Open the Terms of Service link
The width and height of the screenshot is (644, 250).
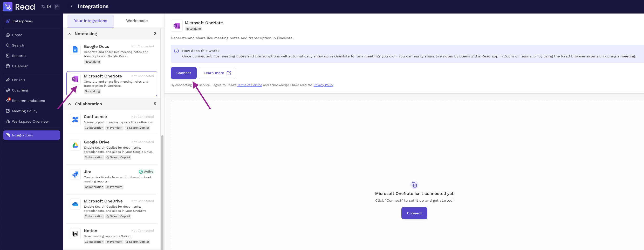click(250, 85)
